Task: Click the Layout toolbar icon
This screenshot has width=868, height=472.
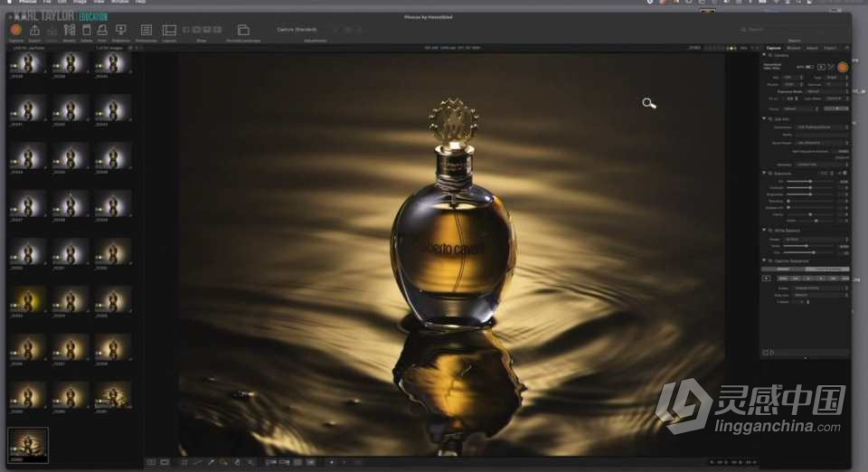Action: point(169,30)
